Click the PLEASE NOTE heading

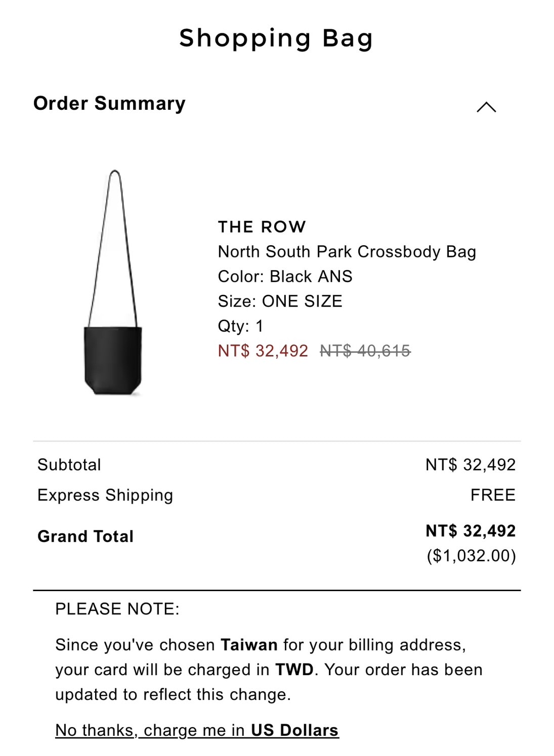click(x=117, y=608)
